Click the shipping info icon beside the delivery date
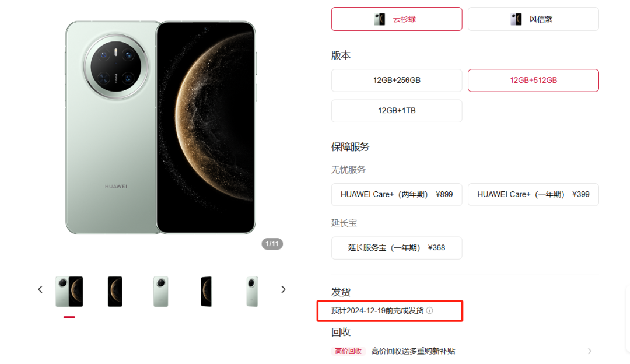 pos(429,310)
